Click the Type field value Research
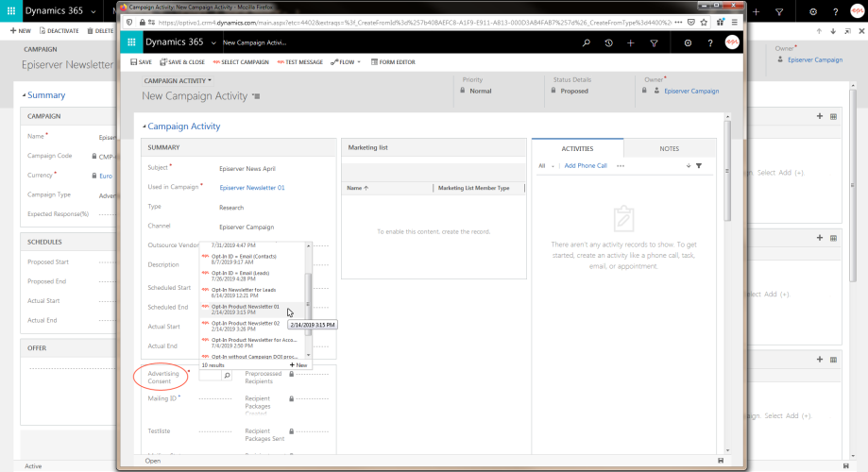 click(231, 208)
